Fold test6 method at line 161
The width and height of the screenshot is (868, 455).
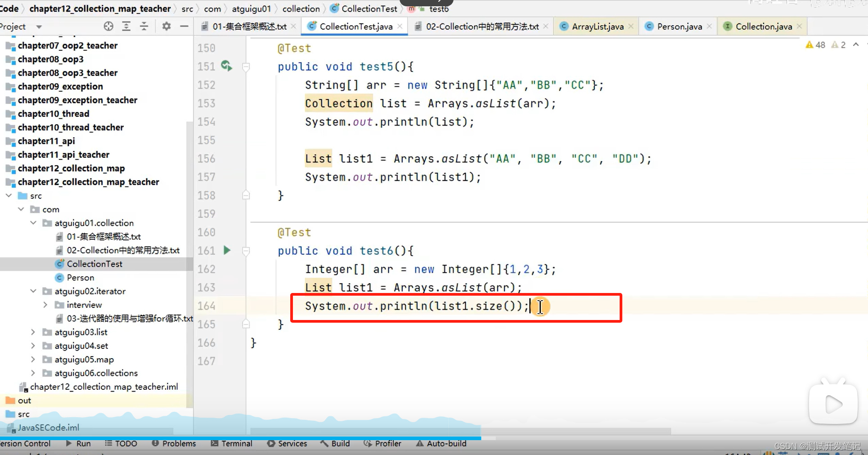point(246,251)
